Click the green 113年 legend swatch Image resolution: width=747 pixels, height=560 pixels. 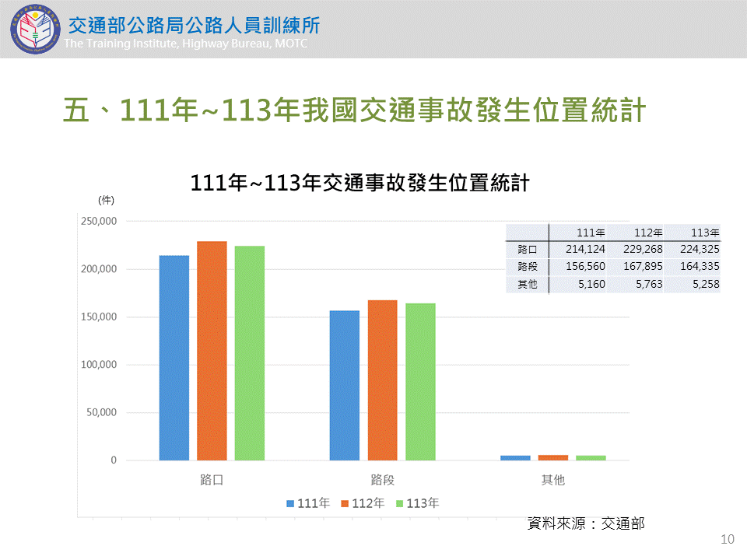pos(400,503)
